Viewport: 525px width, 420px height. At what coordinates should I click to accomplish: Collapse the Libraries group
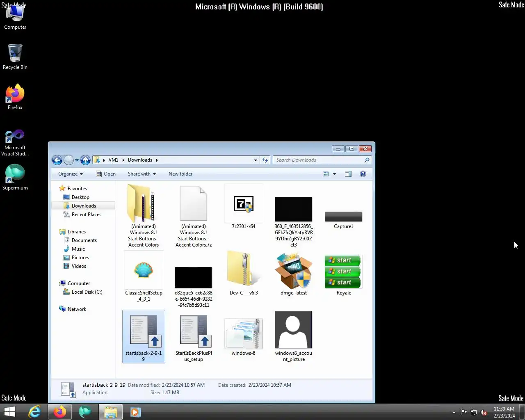coord(73,232)
